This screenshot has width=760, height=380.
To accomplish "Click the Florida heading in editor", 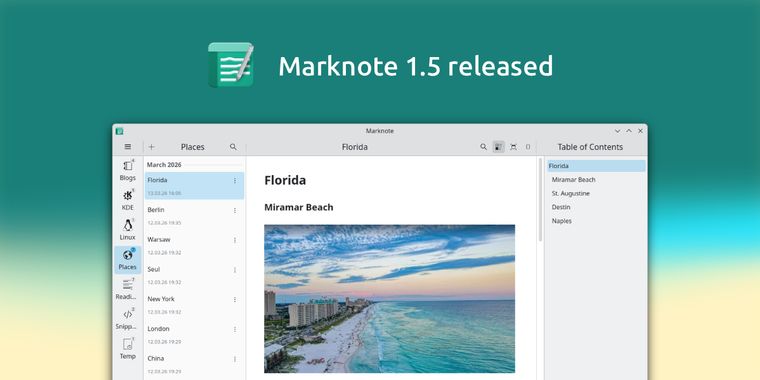I will (285, 180).
